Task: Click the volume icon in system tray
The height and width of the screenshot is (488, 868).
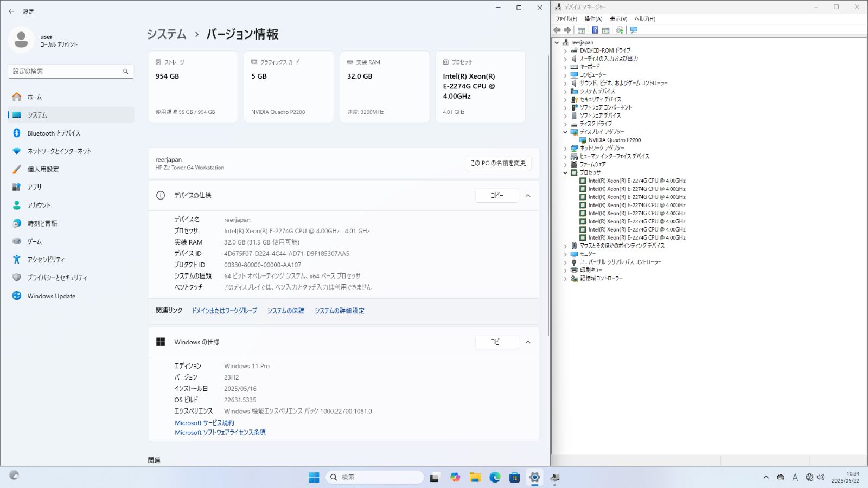Action: click(x=820, y=477)
